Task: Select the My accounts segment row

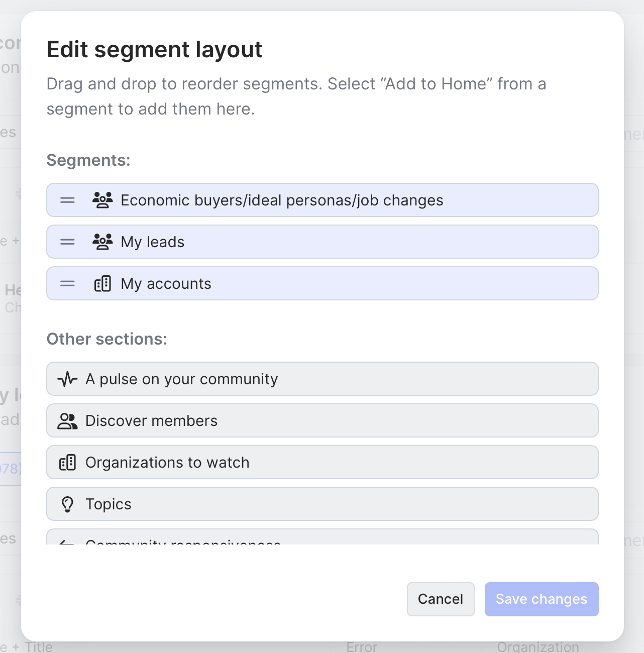Action: [321, 284]
